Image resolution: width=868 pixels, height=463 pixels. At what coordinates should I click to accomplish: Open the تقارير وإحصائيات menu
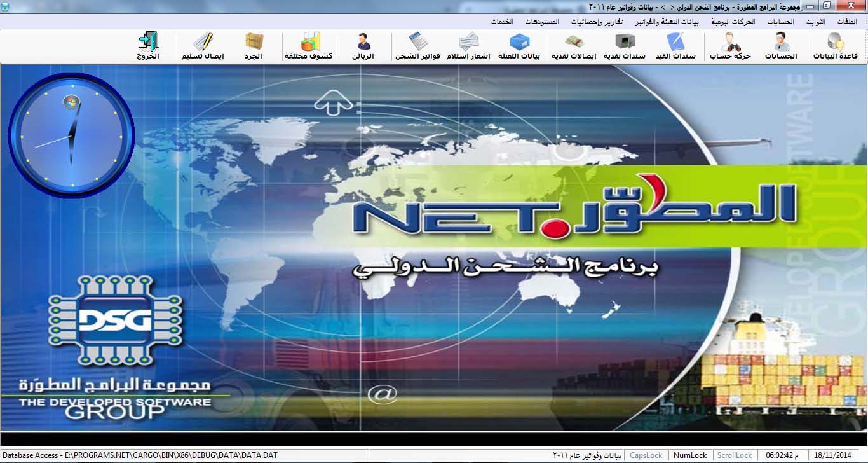coord(596,22)
